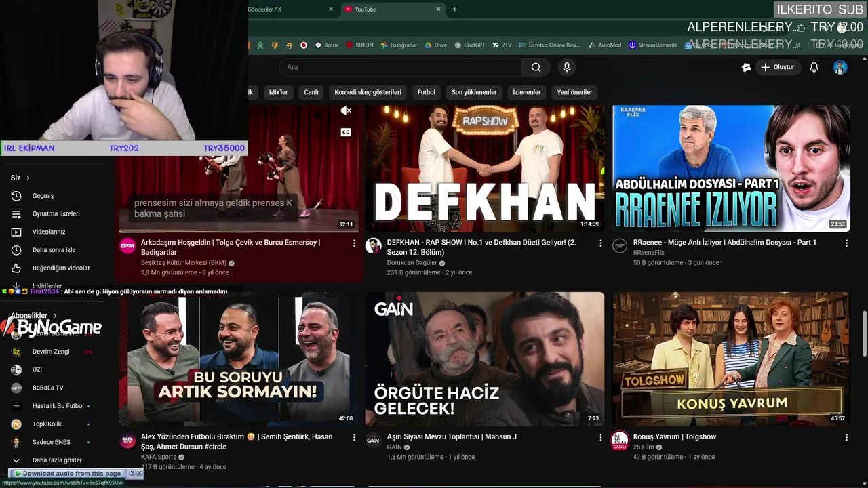Open options menu for the DEFKHAN Rap Show video
Screen dimensions: 868x488
600,243
